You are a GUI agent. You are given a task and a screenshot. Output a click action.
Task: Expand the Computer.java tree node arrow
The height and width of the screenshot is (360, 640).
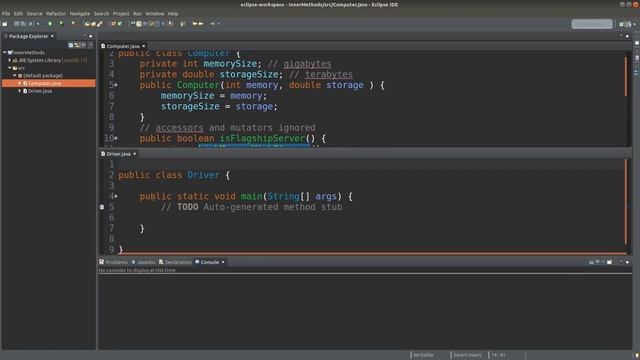tap(20, 83)
